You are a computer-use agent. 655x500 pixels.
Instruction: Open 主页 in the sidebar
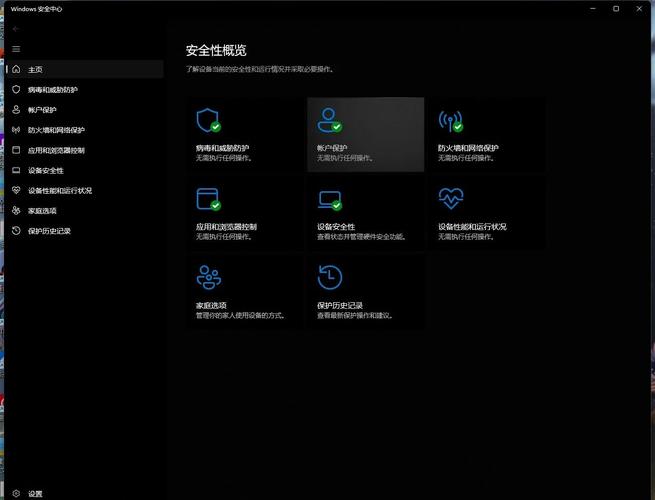tap(85, 69)
